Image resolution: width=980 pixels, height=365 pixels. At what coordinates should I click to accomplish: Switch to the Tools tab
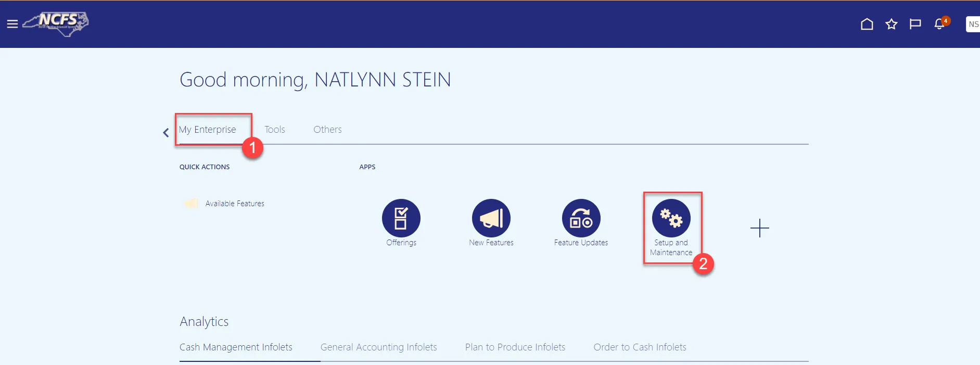pos(274,130)
